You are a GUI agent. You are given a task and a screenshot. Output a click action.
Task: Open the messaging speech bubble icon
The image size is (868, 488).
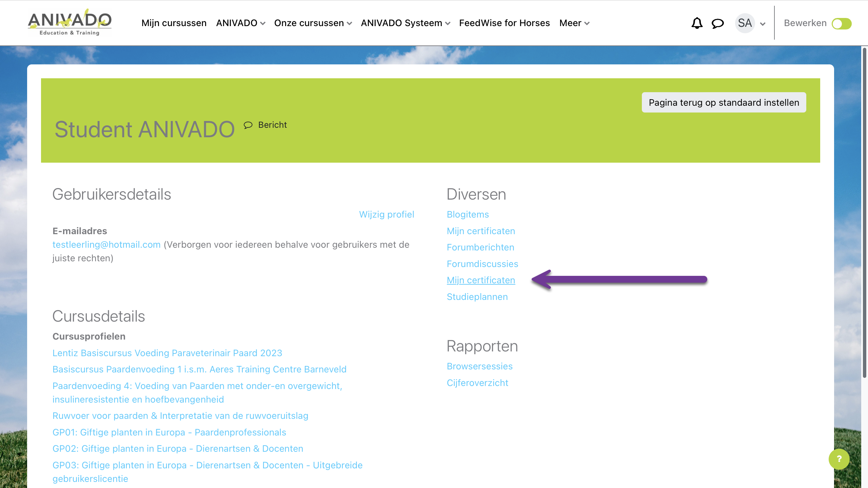pyautogui.click(x=717, y=23)
